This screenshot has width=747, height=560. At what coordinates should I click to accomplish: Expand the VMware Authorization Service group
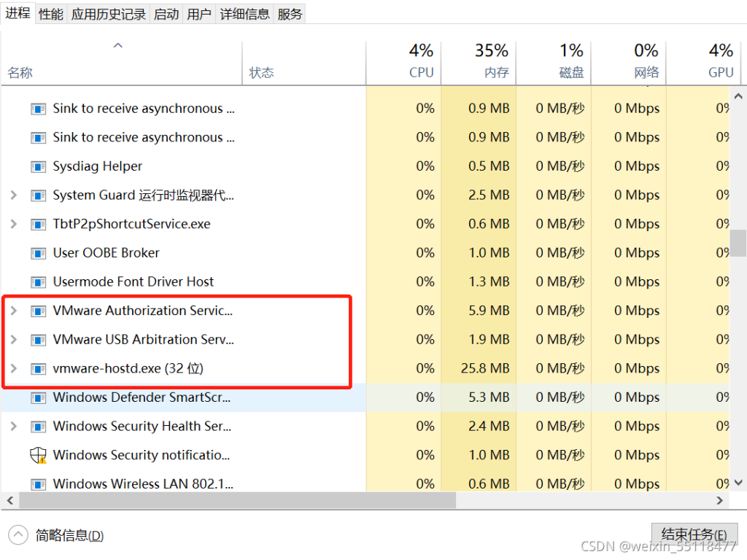tap(14, 311)
